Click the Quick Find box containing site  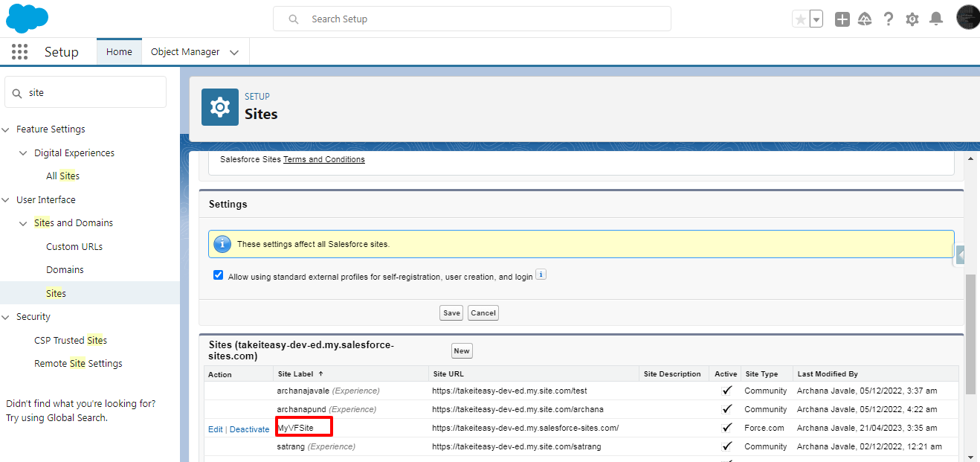coord(86,92)
